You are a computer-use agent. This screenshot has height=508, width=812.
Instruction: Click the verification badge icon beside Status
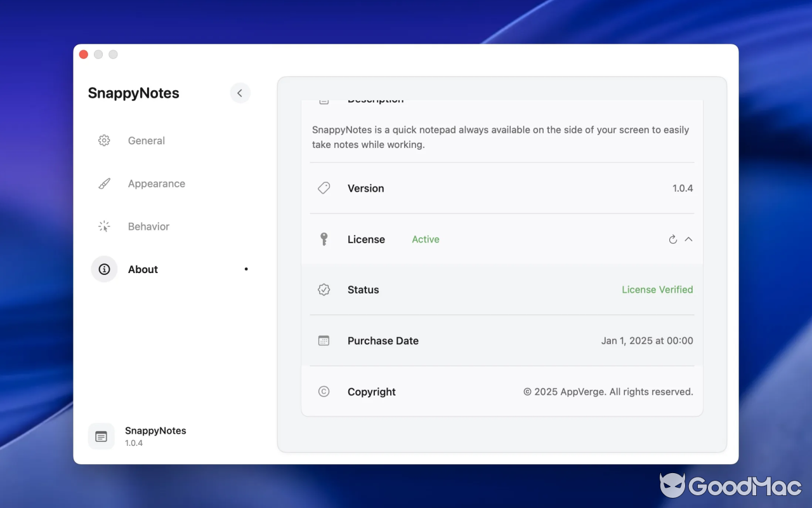tap(324, 289)
